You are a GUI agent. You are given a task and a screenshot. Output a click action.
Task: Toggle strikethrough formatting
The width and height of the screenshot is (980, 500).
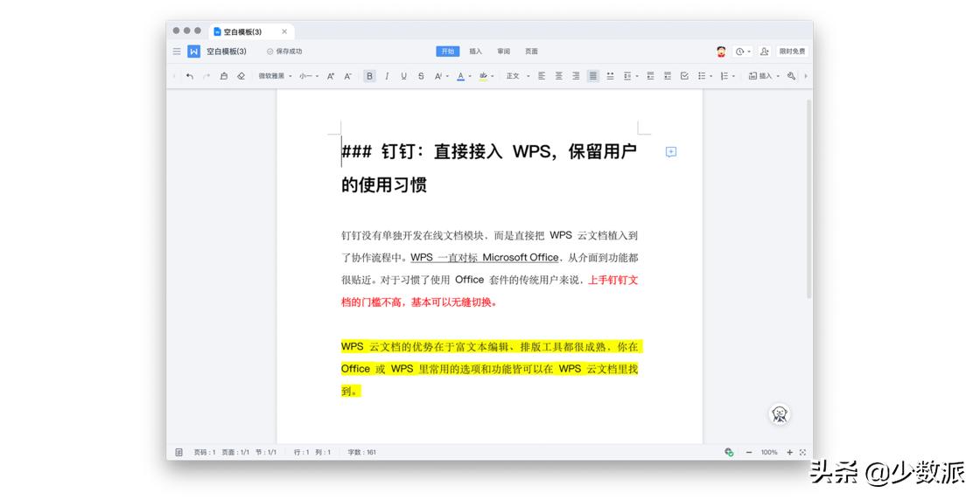click(x=421, y=76)
